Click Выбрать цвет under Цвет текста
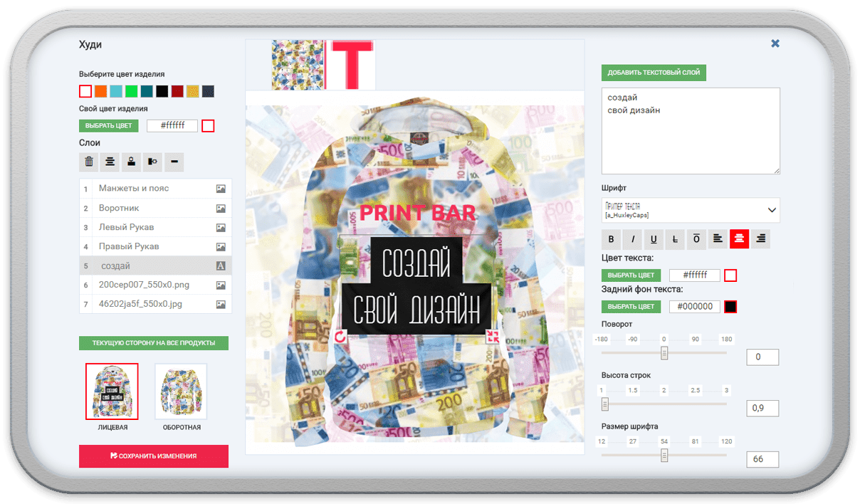 (x=631, y=275)
